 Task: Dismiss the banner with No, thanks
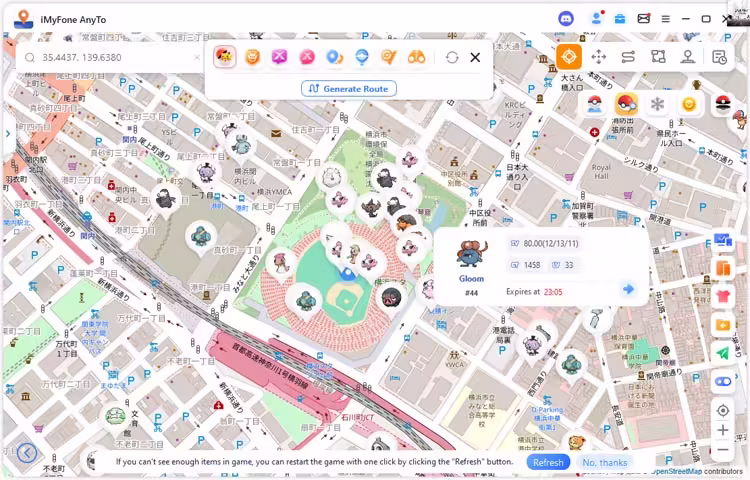605,462
